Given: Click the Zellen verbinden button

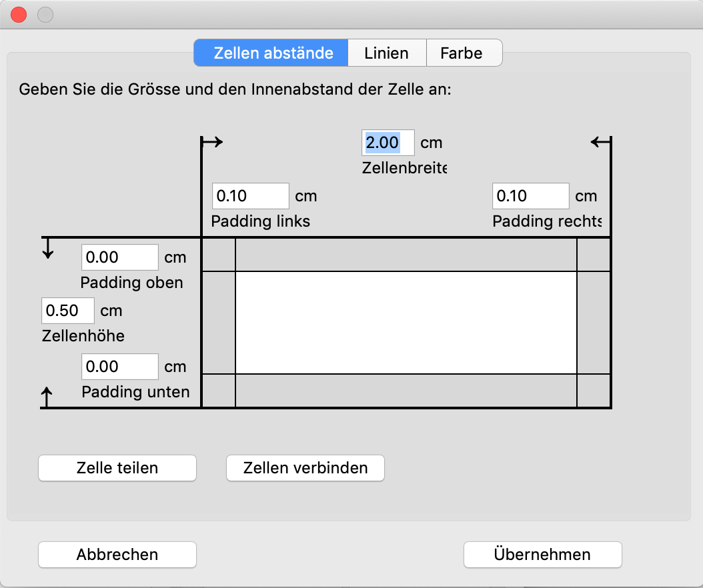Looking at the screenshot, I should (305, 468).
